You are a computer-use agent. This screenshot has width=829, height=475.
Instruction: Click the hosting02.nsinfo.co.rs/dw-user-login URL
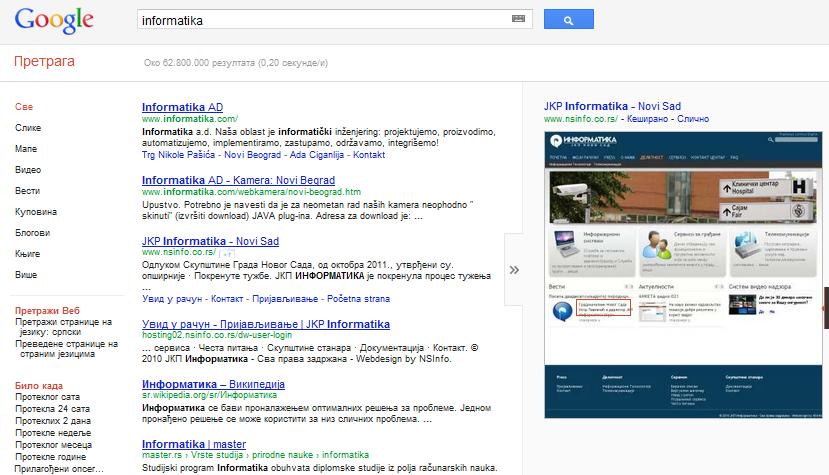point(217,335)
